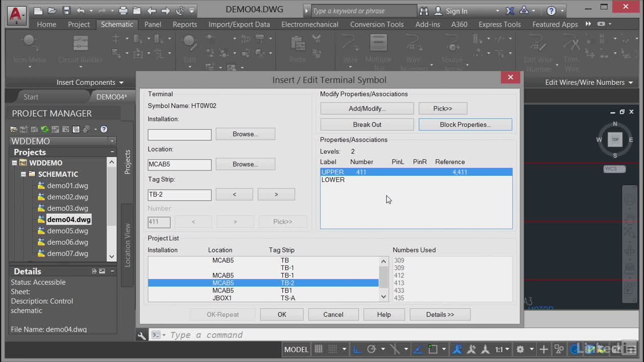644x362 pixels.
Task: Switch to the Reports ribbon tab
Action: pos(185,24)
